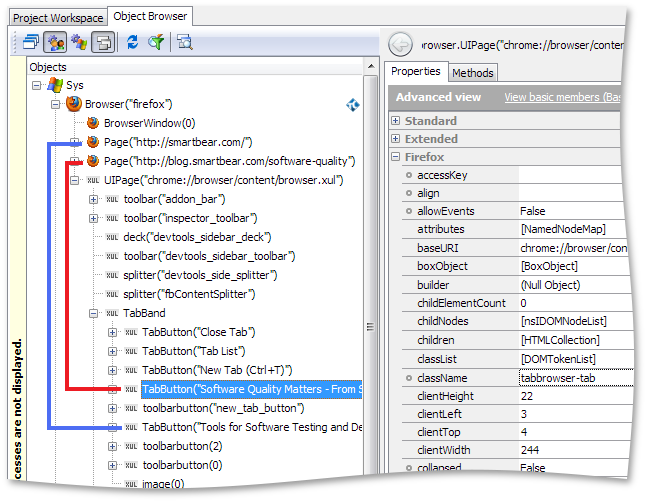The image size is (648, 503).
Task: Click the cascading windows toolbar icon
Action: click(x=31, y=42)
